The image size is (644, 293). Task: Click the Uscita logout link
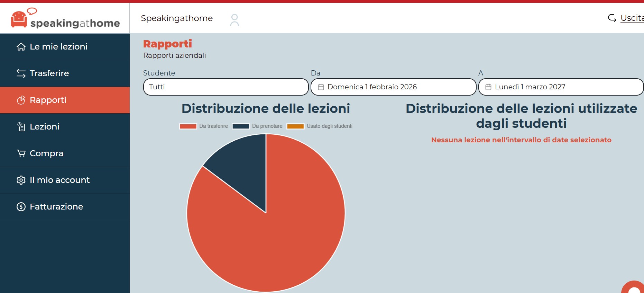632,18
